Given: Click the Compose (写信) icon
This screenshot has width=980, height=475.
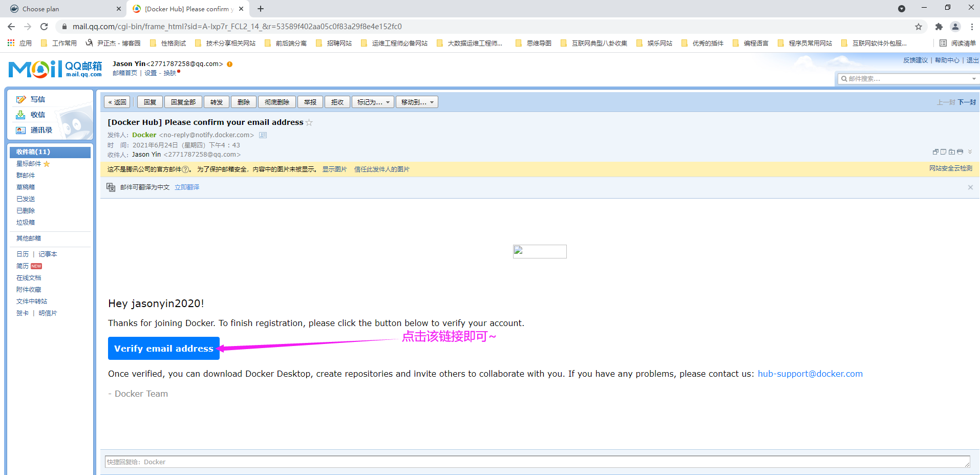Looking at the screenshot, I should [21, 99].
